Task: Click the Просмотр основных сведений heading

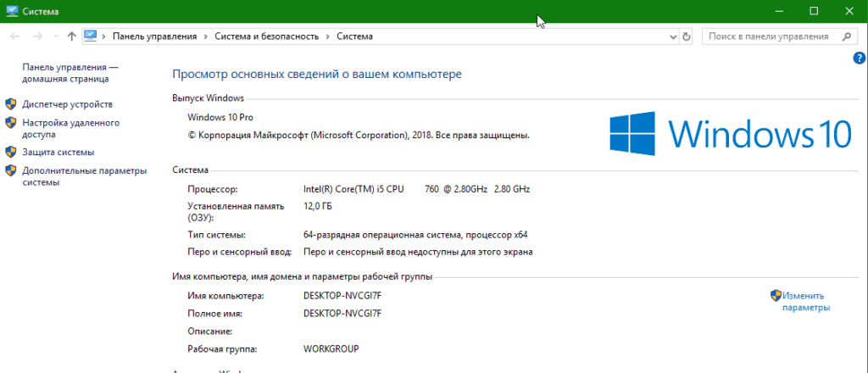Action: coord(317,74)
